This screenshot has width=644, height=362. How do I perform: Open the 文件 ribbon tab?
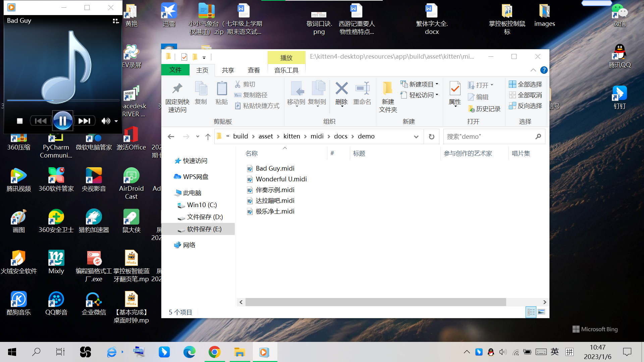click(175, 70)
